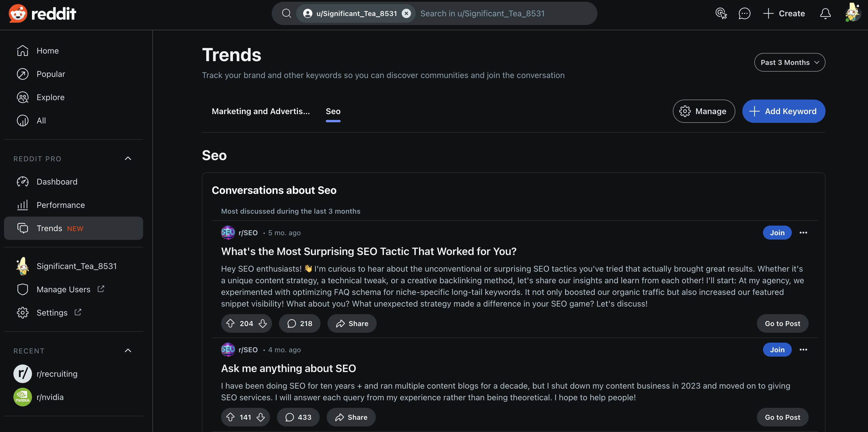Open the Explore section in sidebar
Screen dimensions: 868x432
(x=51, y=97)
